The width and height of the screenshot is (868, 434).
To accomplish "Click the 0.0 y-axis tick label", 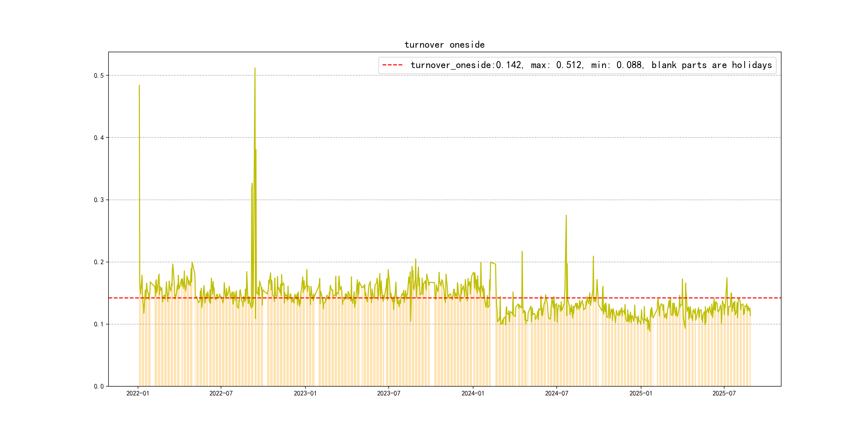I will click(x=99, y=387).
